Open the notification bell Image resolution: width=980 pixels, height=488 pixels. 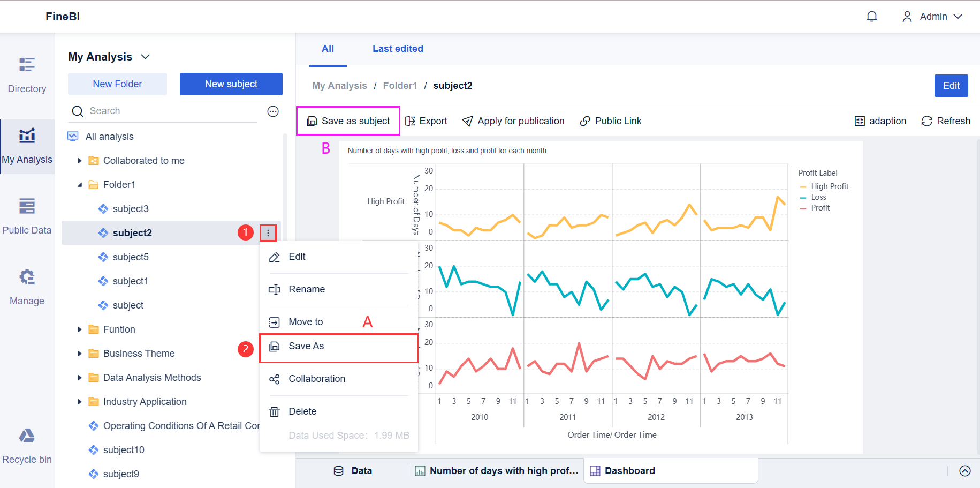tap(871, 17)
